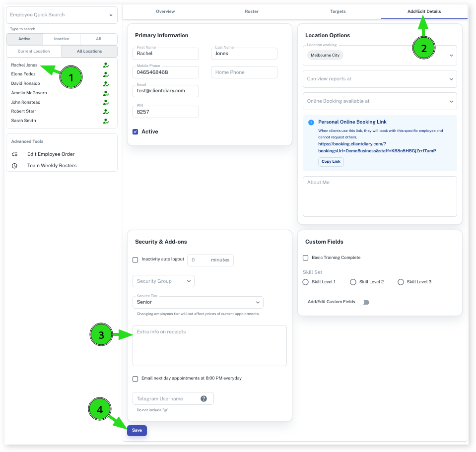Click the Extra info on receipts text area
Viewport: 476px width, 452px height.
tap(209, 345)
